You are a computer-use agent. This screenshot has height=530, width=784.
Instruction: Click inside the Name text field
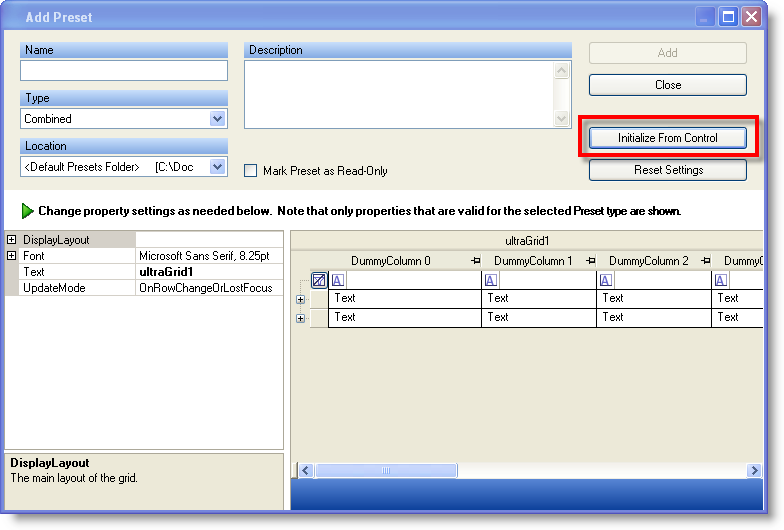[124, 71]
